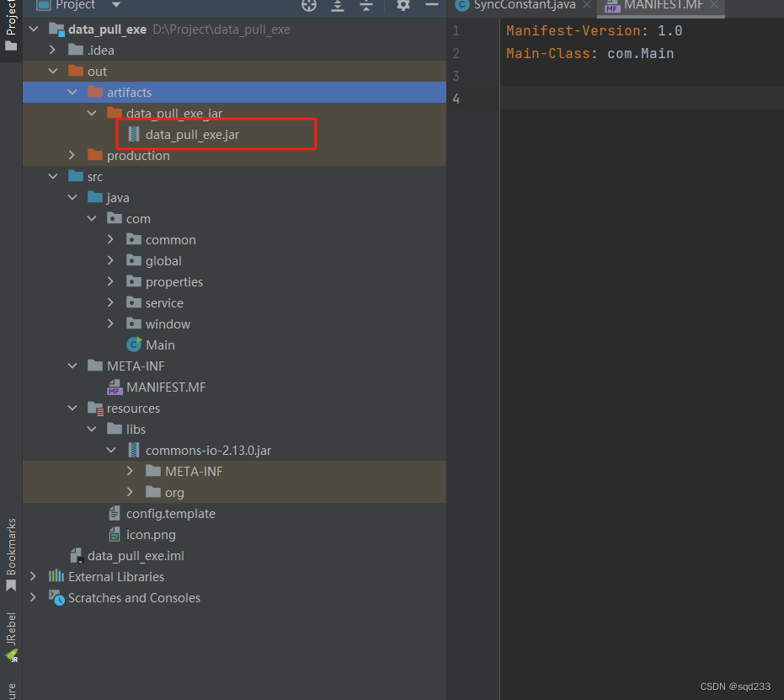The image size is (784, 700).
Task: Click the libs folder icon
Action: point(114,429)
